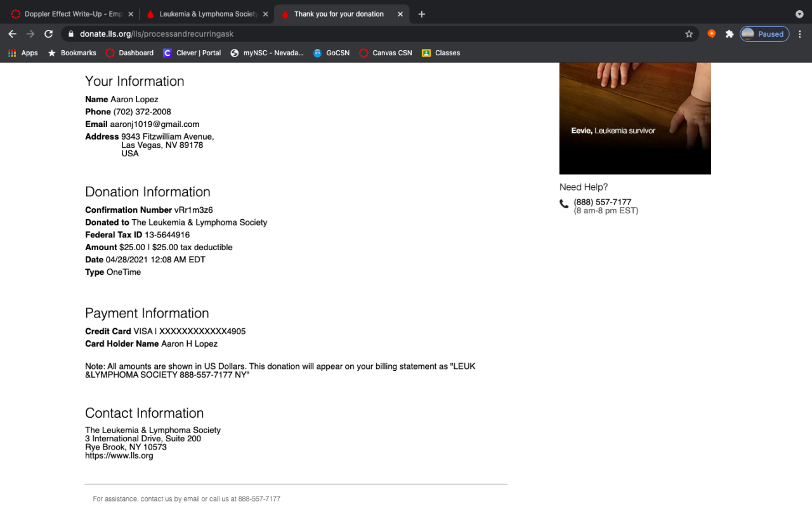Open the myNSC - Nevada bookmark

pos(267,53)
